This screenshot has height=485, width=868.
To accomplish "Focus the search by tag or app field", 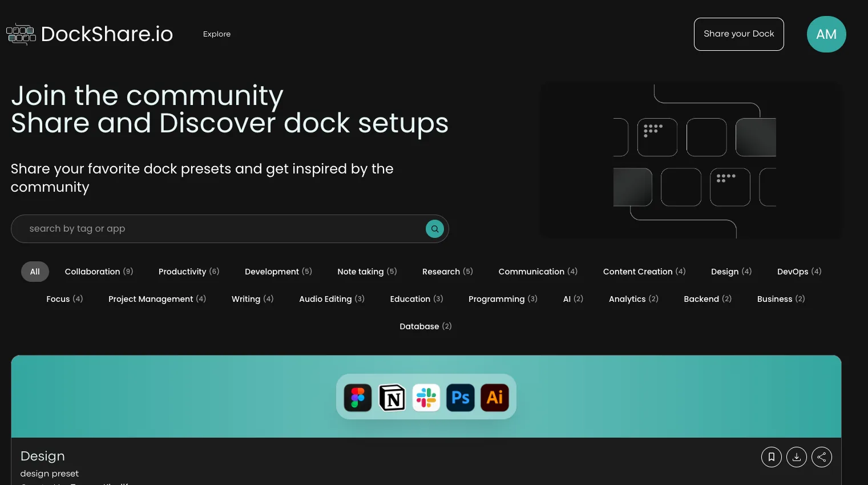I will click(230, 229).
